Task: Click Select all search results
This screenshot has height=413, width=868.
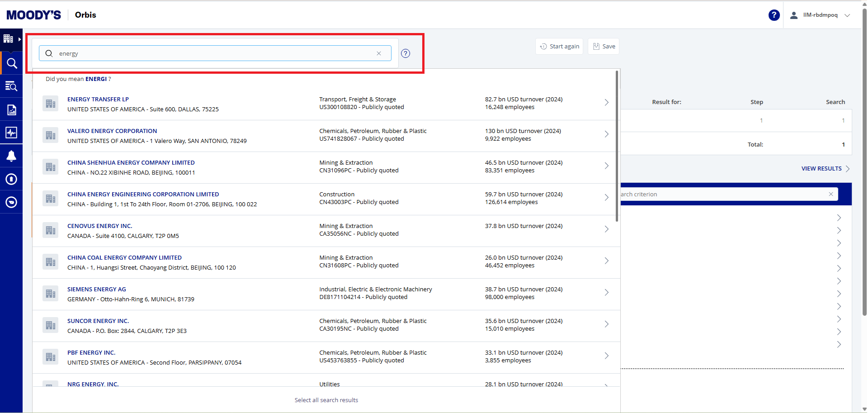Action: (x=326, y=400)
